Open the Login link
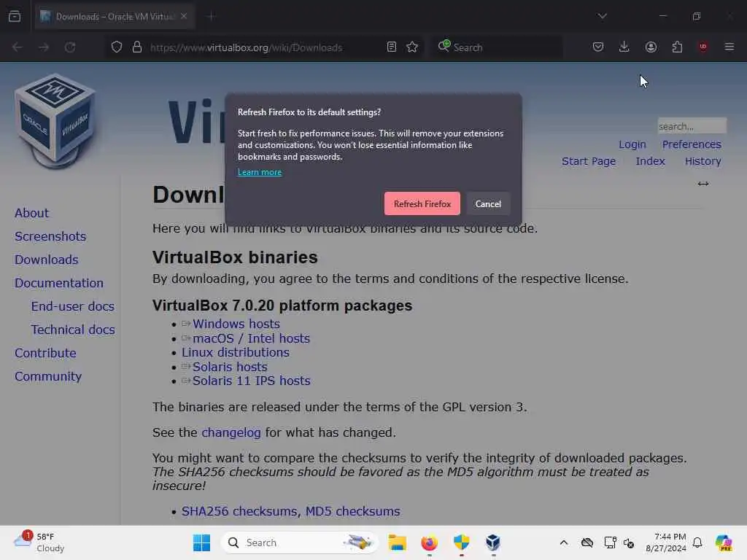Viewport: 747px width, 560px height. point(632,144)
